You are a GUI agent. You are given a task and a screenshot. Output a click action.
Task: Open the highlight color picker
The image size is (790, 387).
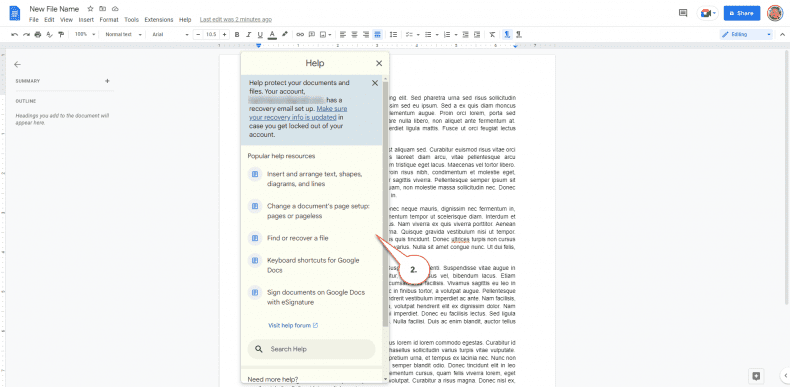(x=284, y=35)
